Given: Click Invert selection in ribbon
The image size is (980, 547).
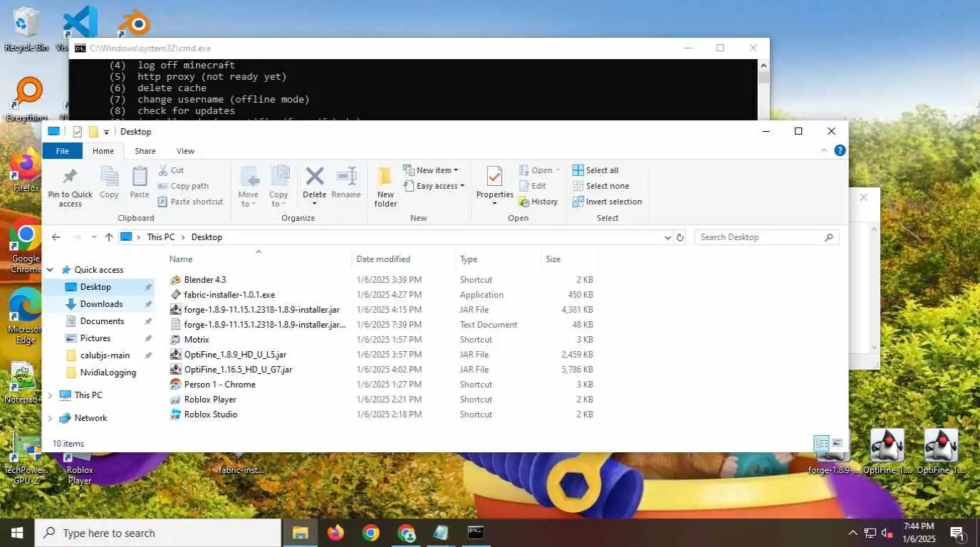Looking at the screenshot, I should pos(608,202).
